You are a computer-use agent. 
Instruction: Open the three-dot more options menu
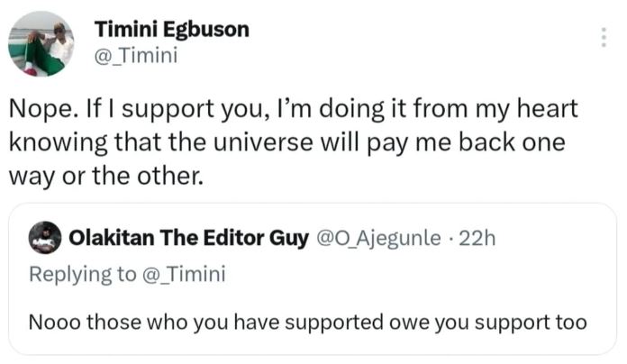[603, 37]
